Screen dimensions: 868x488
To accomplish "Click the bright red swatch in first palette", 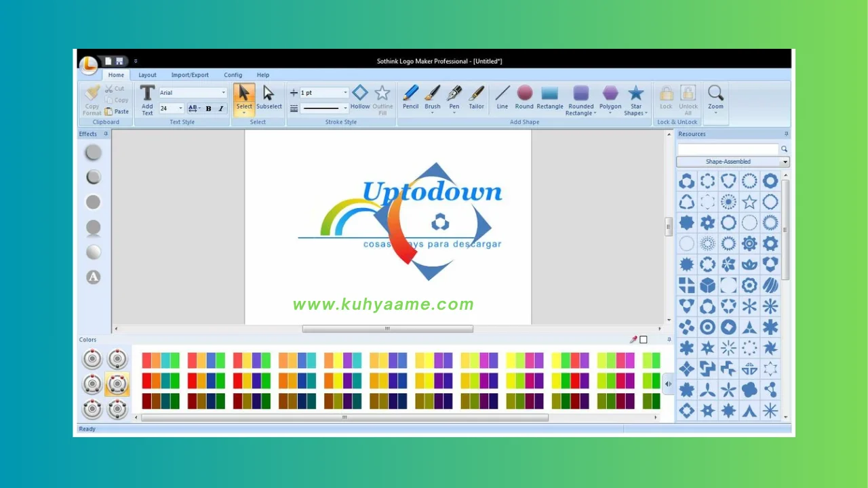I will pyautogui.click(x=147, y=381).
